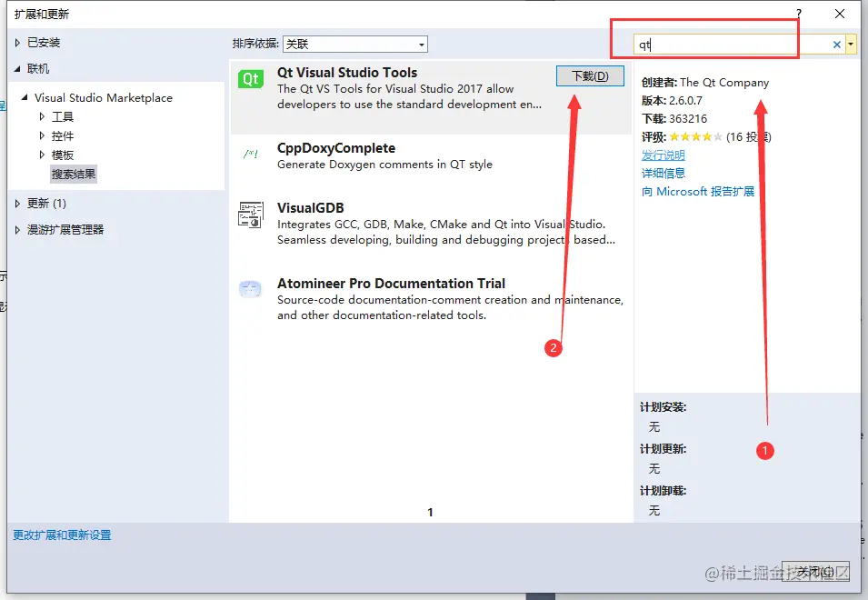Click the 'Source-code documentation-comment creation' description
The width and height of the screenshot is (868, 600).
pos(450,307)
